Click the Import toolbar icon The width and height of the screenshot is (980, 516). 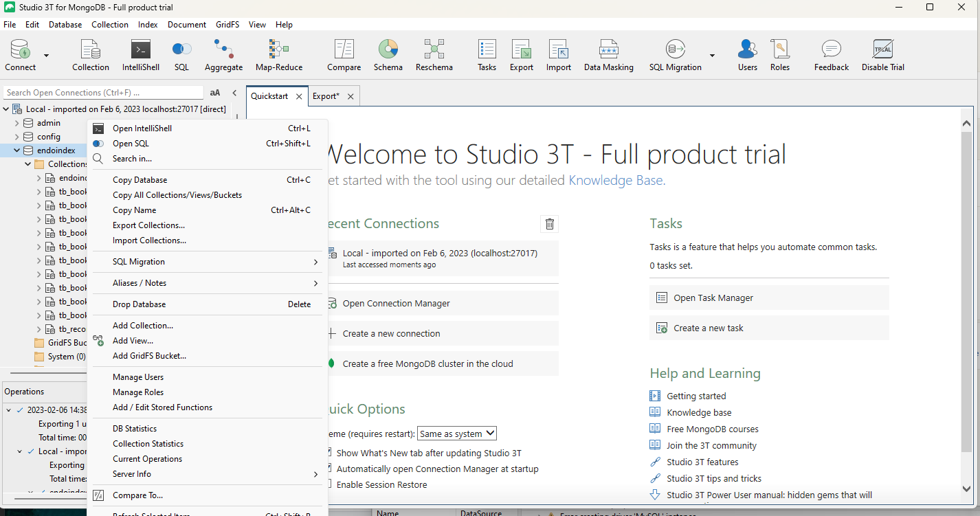coord(558,54)
